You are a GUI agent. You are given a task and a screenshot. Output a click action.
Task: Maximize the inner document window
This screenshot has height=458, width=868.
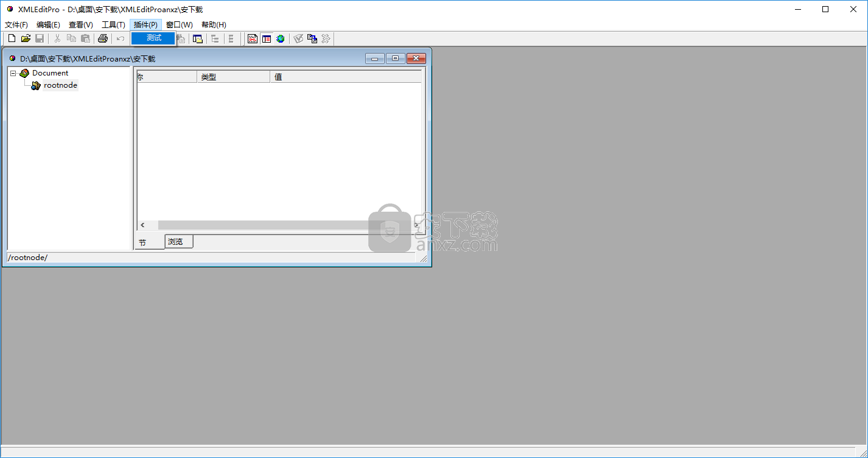pyautogui.click(x=395, y=58)
